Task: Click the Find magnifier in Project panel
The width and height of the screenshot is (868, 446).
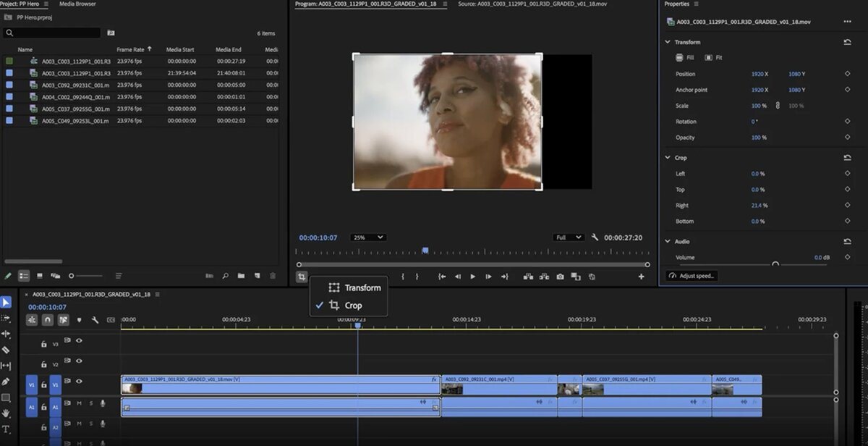Action: click(225, 276)
